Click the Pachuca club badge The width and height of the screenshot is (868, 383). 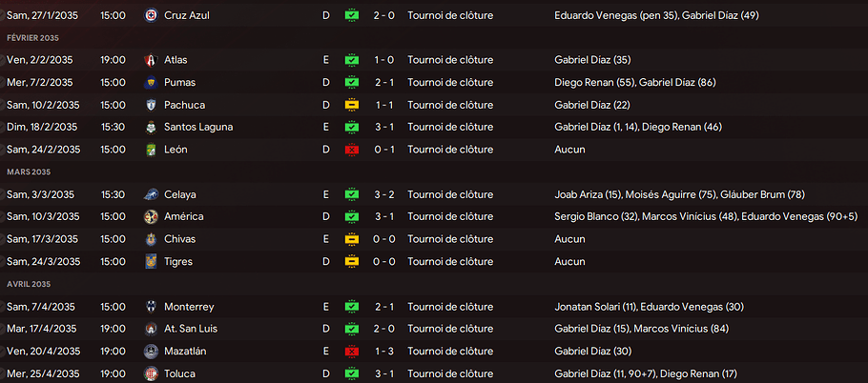[150, 105]
